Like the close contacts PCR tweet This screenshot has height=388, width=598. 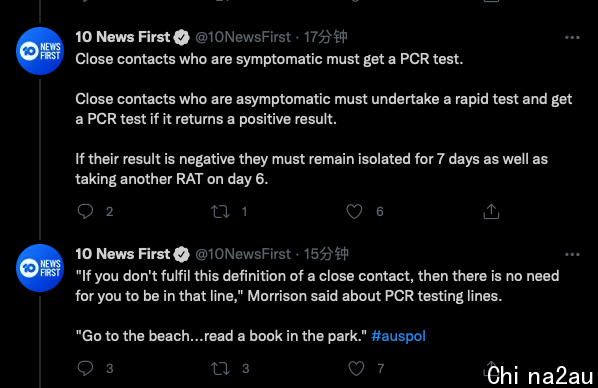point(354,211)
